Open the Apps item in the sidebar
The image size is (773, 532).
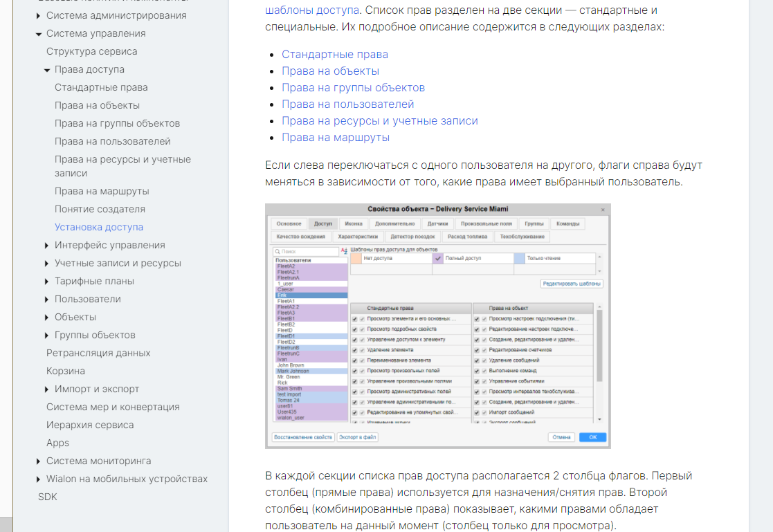tap(57, 443)
